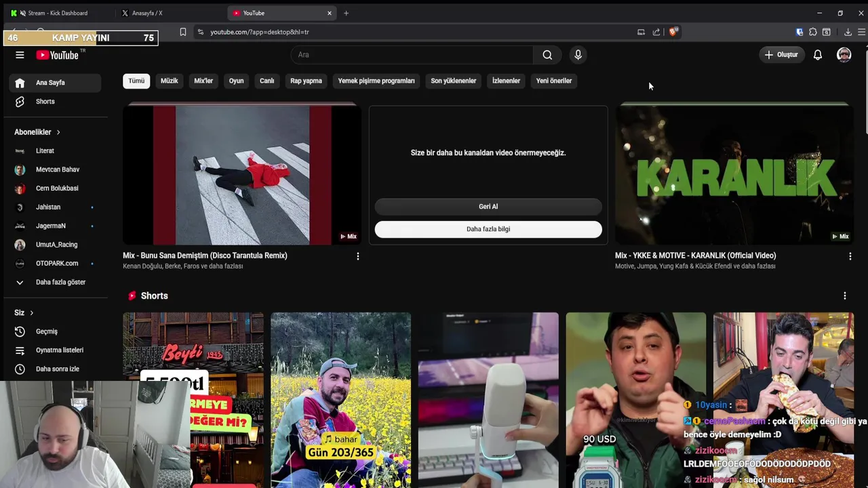Expand the Abonelikler section arrow
The image size is (868, 488).
coord(58,132)
